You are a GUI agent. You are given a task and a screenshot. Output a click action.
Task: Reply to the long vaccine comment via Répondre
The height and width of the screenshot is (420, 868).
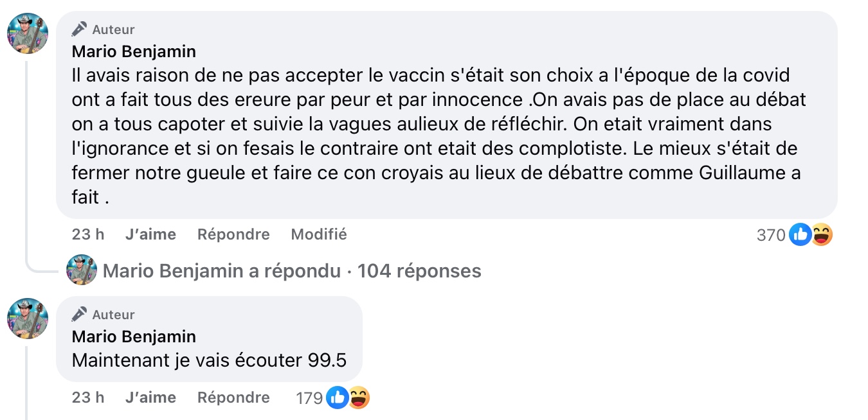pos(233,234)
